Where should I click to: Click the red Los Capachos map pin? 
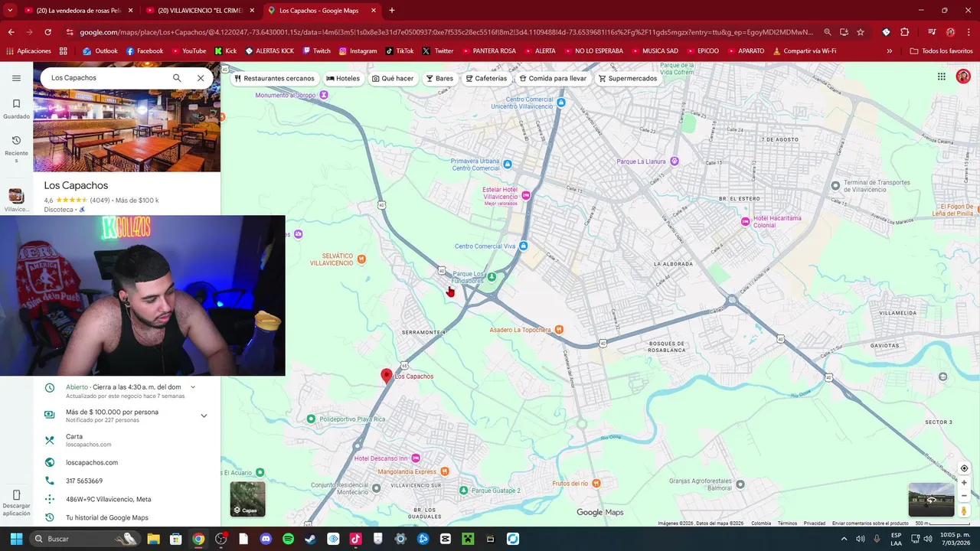[387, 375]
